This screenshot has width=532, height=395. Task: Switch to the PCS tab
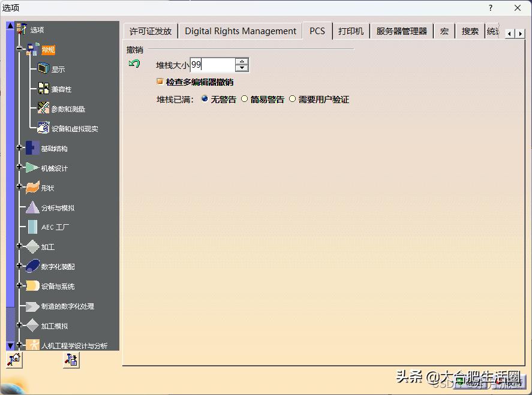(317, 31)
